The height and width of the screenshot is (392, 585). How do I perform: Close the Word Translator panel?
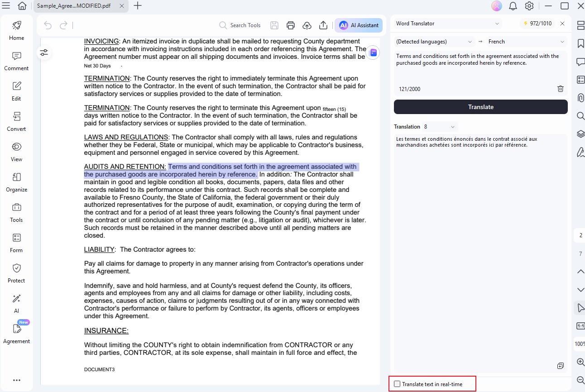tap(562, 24)
